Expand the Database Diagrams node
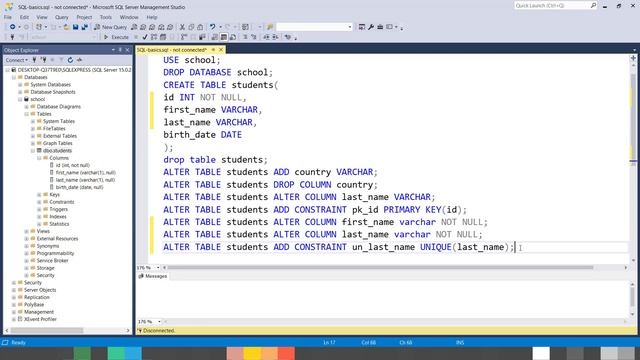The width and height of the screenshot is (640, 360). [x=27, y=107]
